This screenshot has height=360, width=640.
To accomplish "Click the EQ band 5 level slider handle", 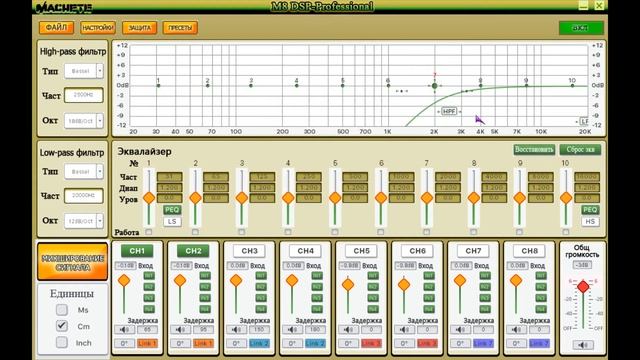I will [335, 198].
